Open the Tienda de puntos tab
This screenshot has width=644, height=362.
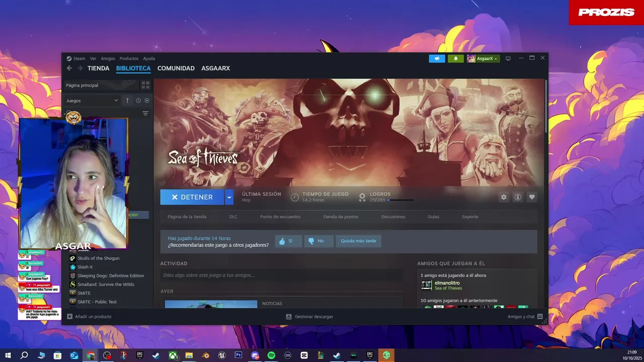[x=341, y=217]
